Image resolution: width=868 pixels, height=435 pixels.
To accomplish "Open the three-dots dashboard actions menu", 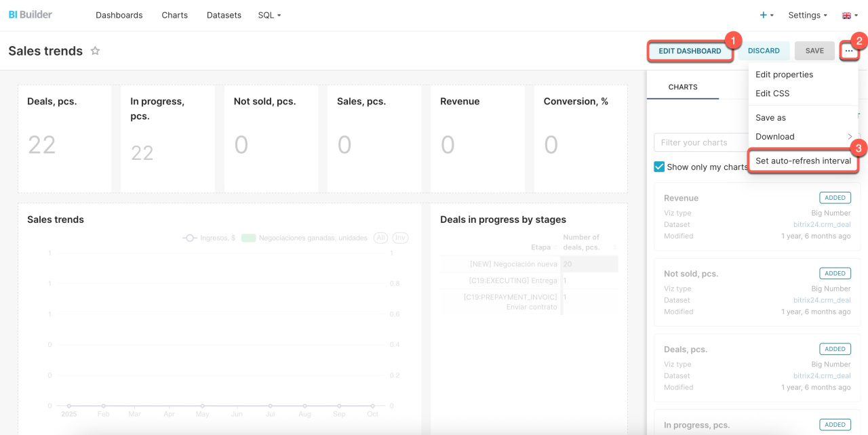I will pyautogui.click(x=848, y=51).
